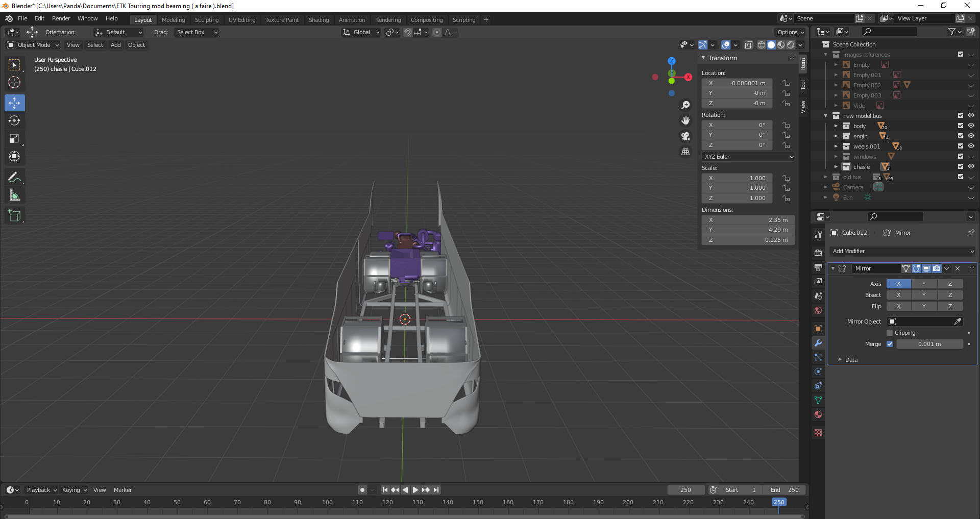This screenshot has width=980, height=519.
Task: Uncheck the old bus collection checkbox
Action: [x=961, y=177]
